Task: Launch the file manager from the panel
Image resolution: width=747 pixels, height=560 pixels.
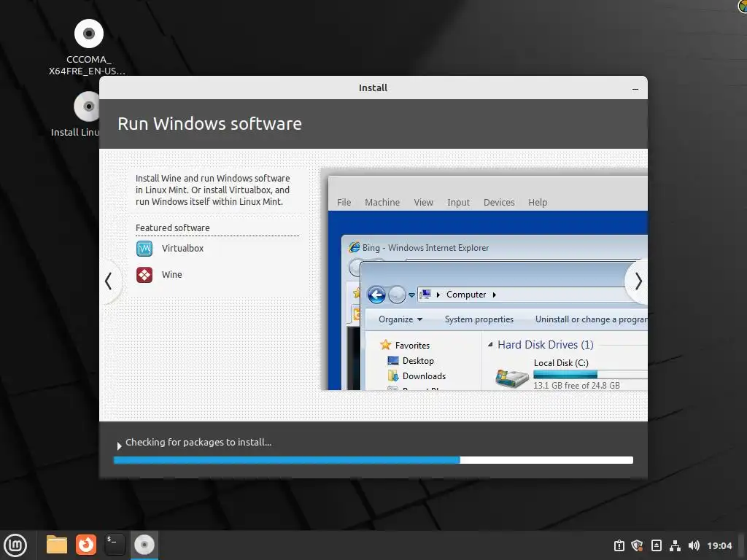Action: [x=57, y=545]
